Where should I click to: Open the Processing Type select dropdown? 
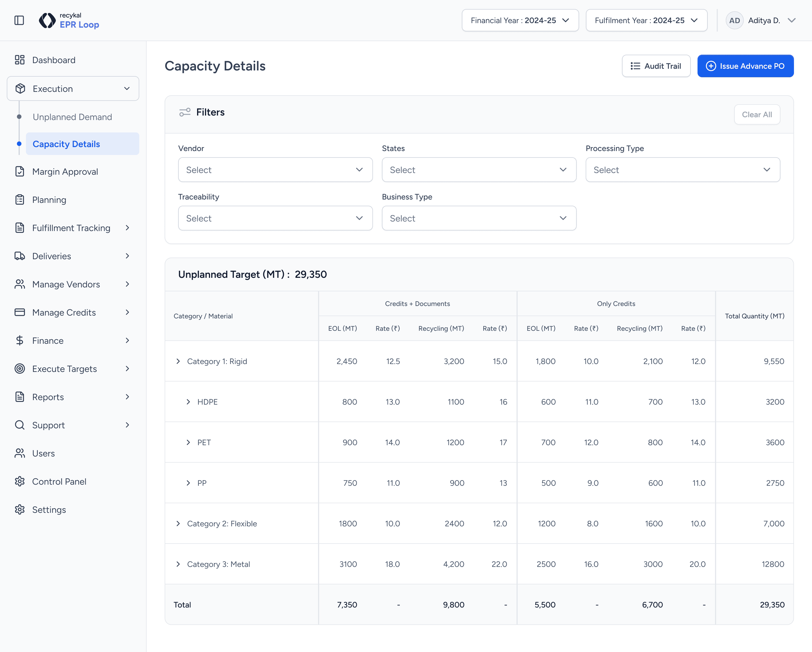point(682,170)
